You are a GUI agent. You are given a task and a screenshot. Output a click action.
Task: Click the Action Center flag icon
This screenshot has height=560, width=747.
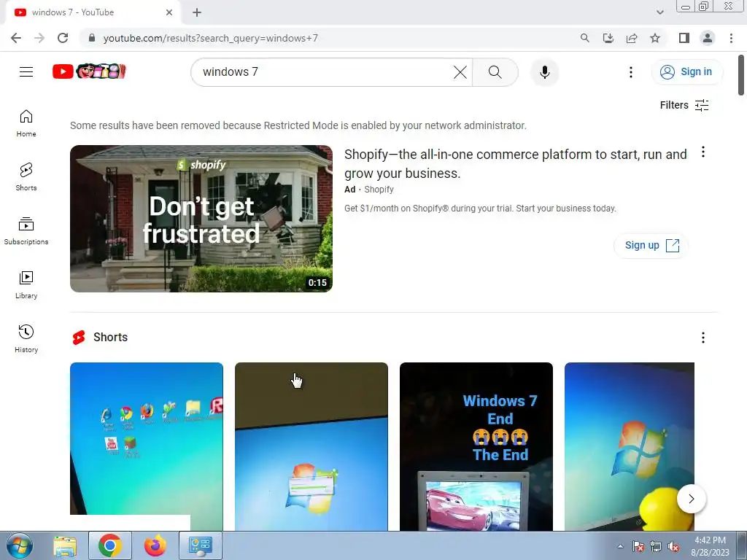638,547
